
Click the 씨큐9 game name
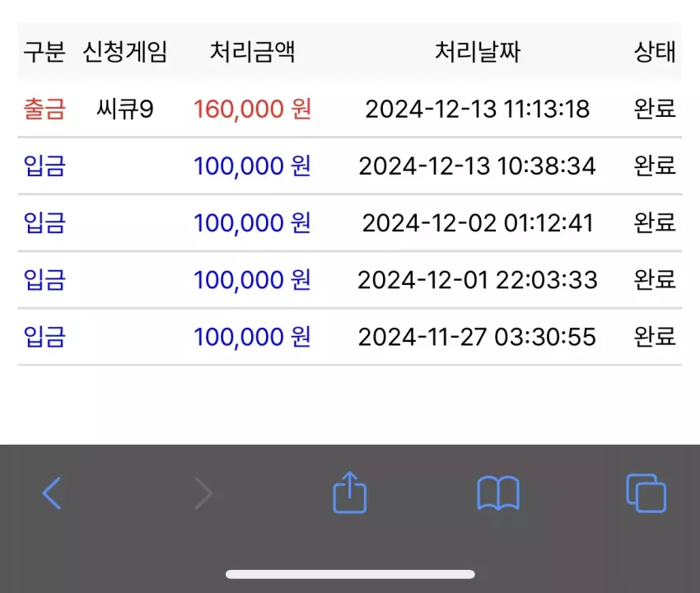coord(125,109)
